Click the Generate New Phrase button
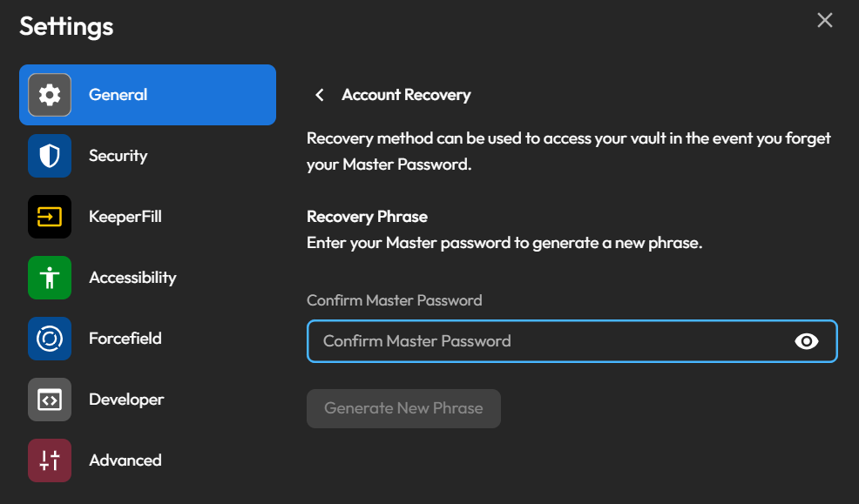The width and height of the screenshot is (859, 504). click(x=403, y=409)
